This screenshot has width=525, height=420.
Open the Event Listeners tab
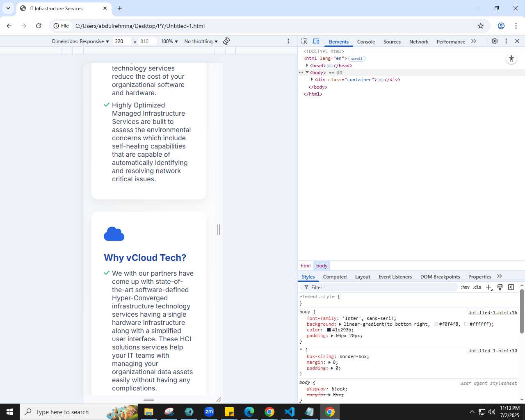pos(395,277)
